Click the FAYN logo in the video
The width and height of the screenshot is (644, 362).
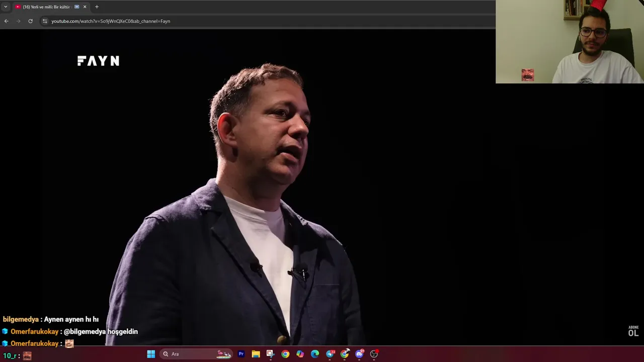point(98,61)
